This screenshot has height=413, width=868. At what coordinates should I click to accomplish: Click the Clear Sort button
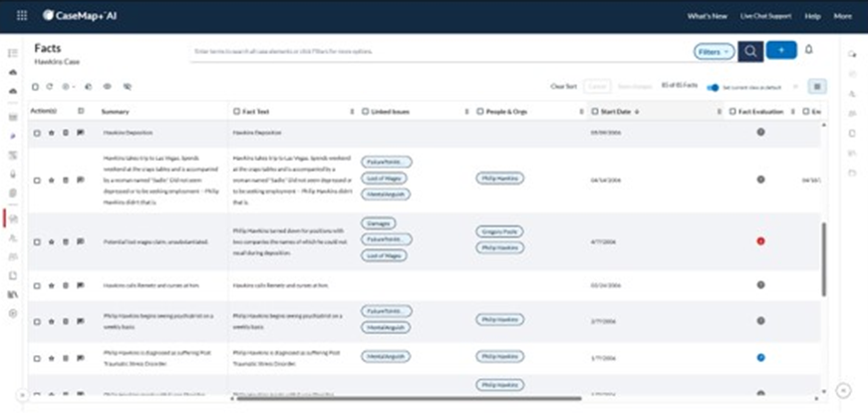point(564,87)
